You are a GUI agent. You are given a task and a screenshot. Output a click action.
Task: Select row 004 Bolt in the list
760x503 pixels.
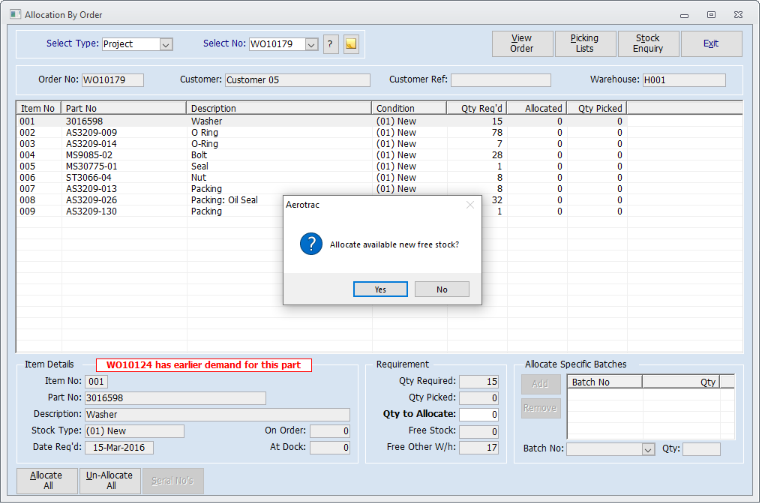coord(200,155)
